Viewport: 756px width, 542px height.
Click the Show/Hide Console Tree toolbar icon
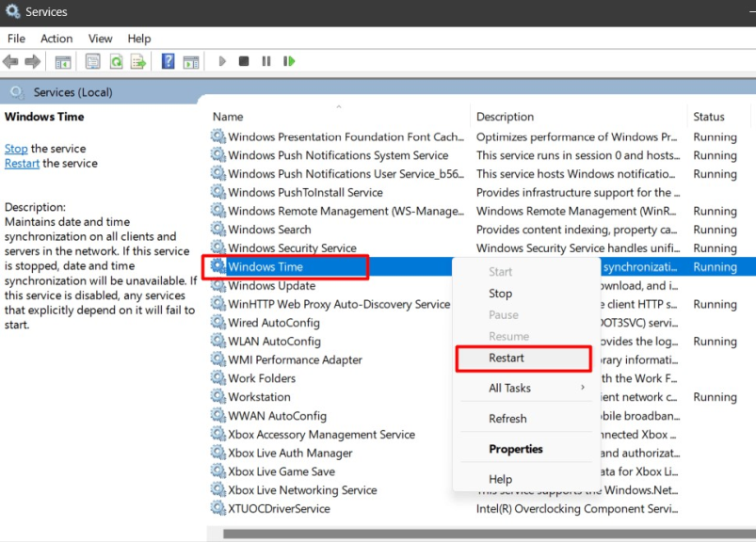coord(63,62)
